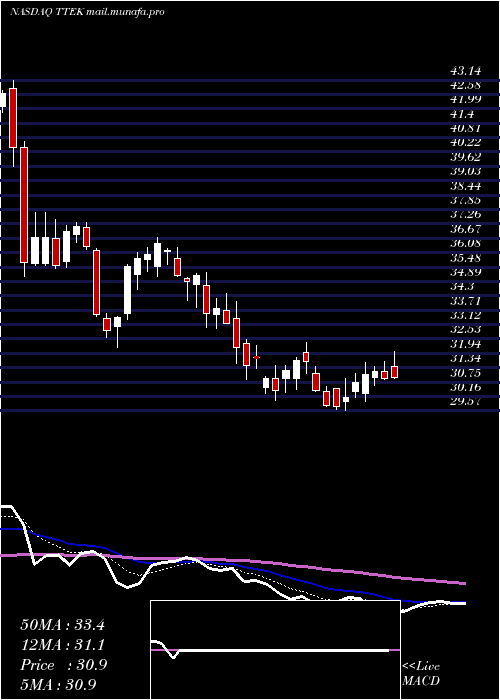Click the Price : 30.9 readout
Screen dimensions: 500x700
[63, 665]
